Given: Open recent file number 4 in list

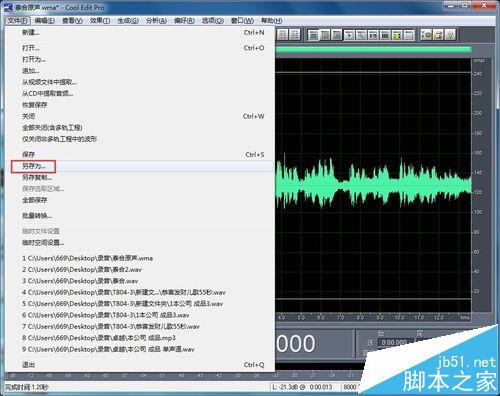Looking at the screenshot, I should (140, 293).
